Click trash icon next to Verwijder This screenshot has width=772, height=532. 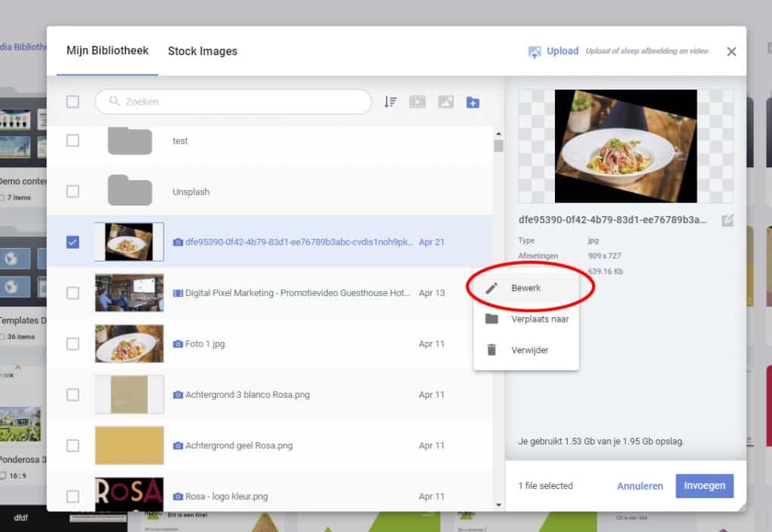[x=492, y=350]
